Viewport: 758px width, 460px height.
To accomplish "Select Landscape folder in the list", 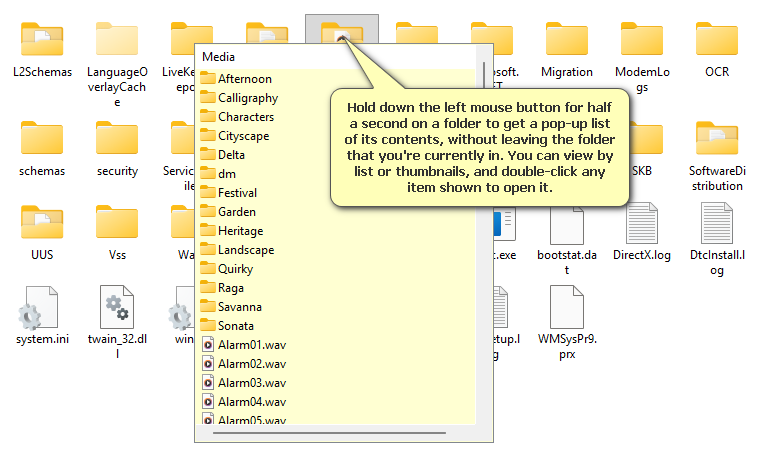I will [x=245, y=250].
